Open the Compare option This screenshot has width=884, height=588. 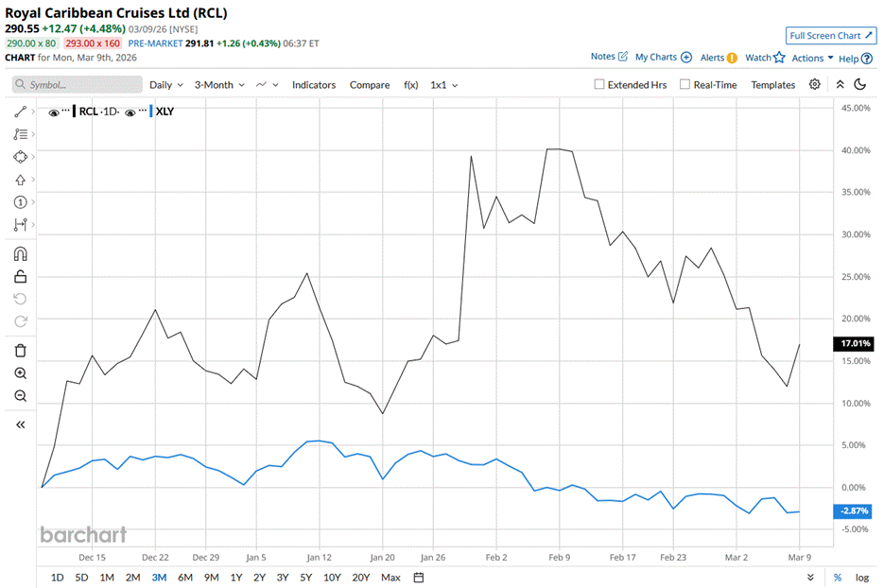pyautogui.click(x=370, y=85)
